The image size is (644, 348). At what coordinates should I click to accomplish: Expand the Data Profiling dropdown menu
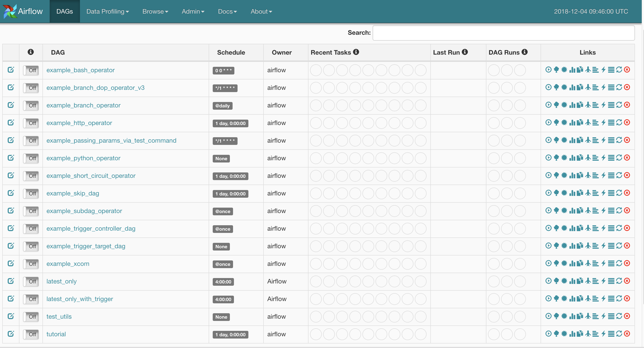[x=107, y=12]
